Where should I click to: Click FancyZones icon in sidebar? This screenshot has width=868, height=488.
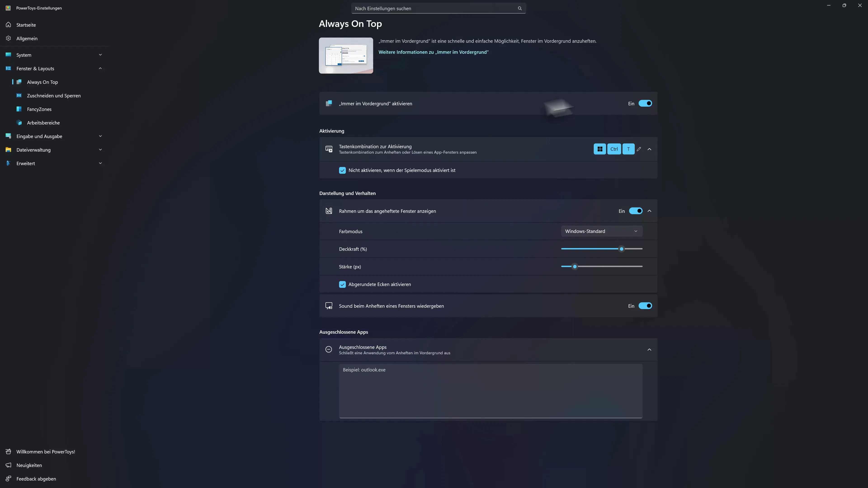[19, 109]
